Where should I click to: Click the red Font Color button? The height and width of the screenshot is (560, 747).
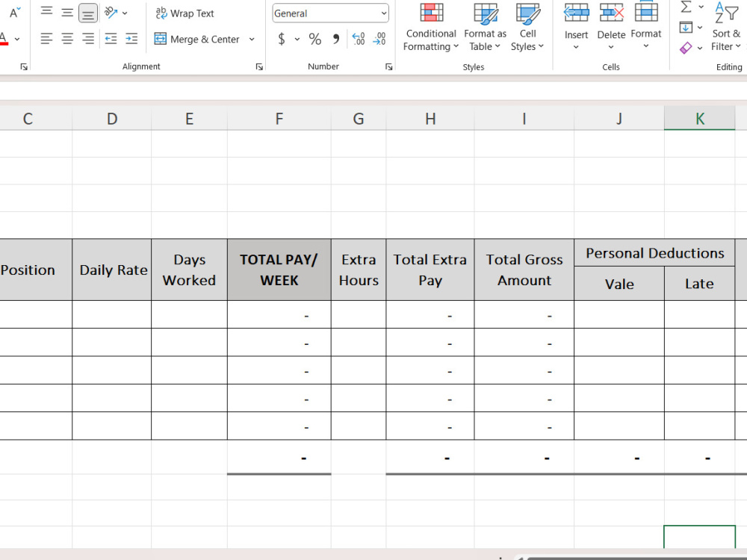(x=4, y=39)
